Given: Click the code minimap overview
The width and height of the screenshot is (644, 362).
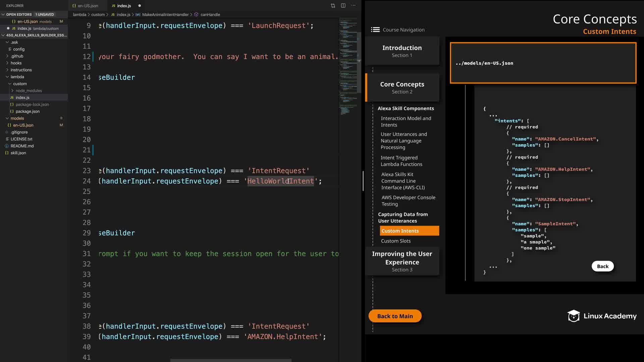Looking at the screenshot, I should 348,67.
